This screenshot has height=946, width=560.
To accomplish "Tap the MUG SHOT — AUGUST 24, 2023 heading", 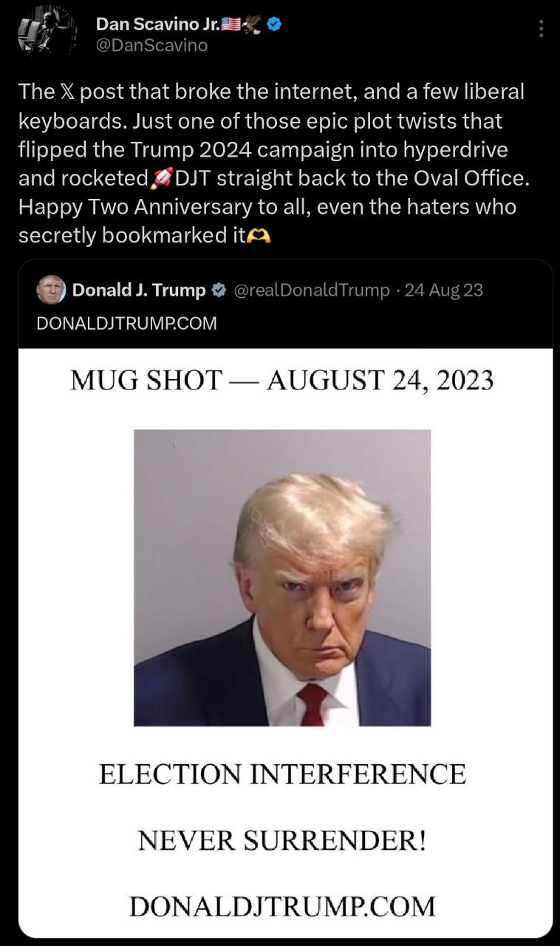I will (282, 380).
